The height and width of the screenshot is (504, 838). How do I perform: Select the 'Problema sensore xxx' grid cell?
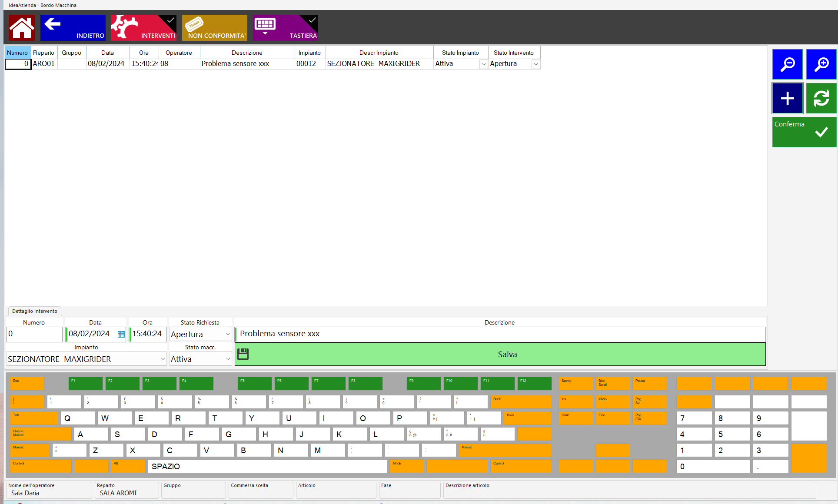coord(247,64)
